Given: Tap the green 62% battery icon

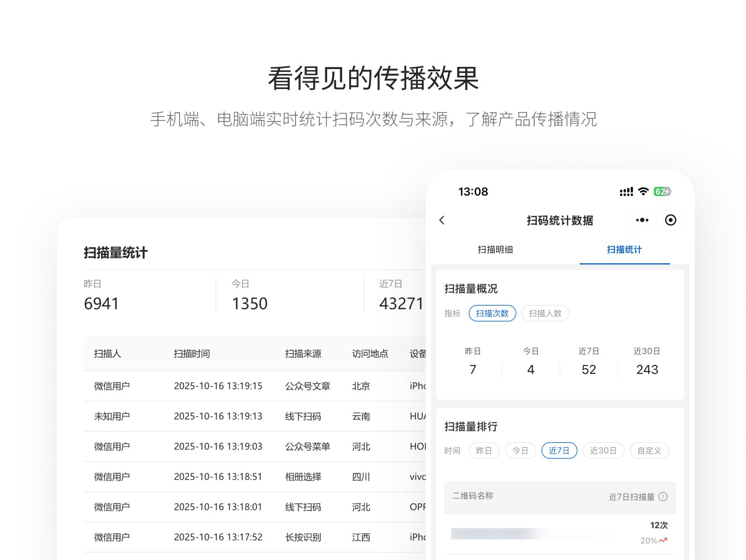Looking at the screenshot, I should click(x=663, y=191).
